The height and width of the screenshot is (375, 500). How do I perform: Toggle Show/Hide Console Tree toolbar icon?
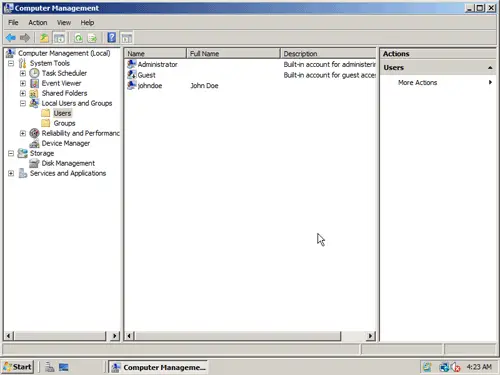59,38
